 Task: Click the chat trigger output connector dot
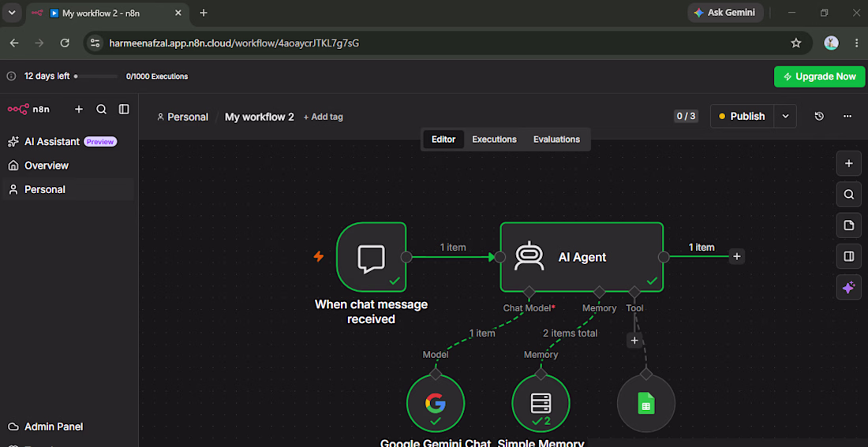(x=406, y=257)
